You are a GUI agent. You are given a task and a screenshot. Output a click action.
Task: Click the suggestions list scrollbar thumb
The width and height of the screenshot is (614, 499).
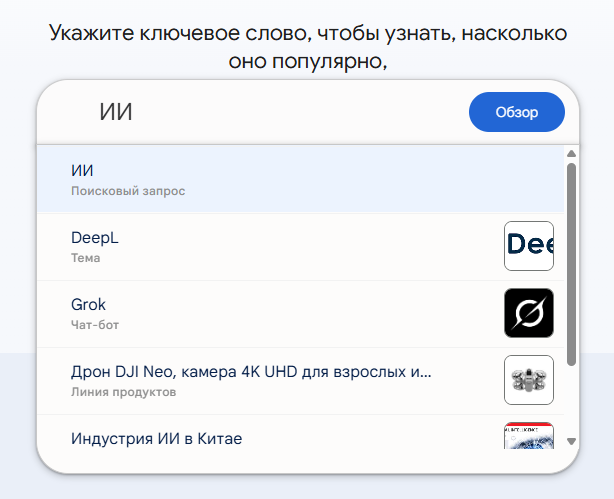tap(571, 264)
